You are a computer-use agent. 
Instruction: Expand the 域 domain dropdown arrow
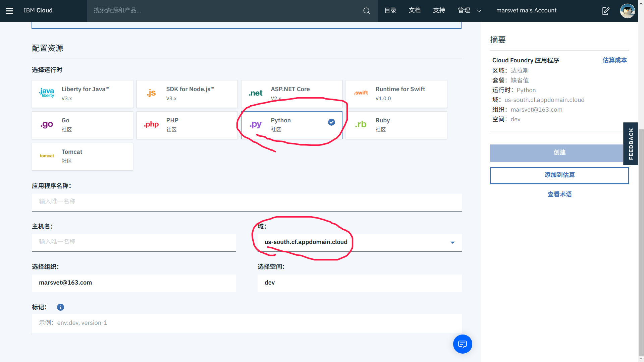tap(452, 242)
